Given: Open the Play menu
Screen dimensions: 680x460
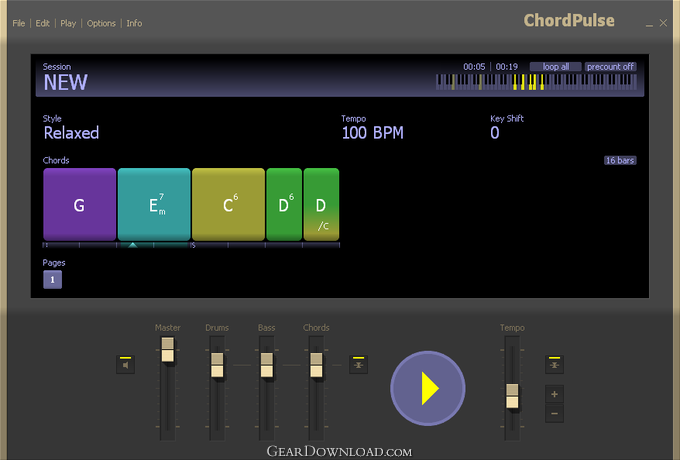Looking at the screenshot, I should [x=68, y=23].
